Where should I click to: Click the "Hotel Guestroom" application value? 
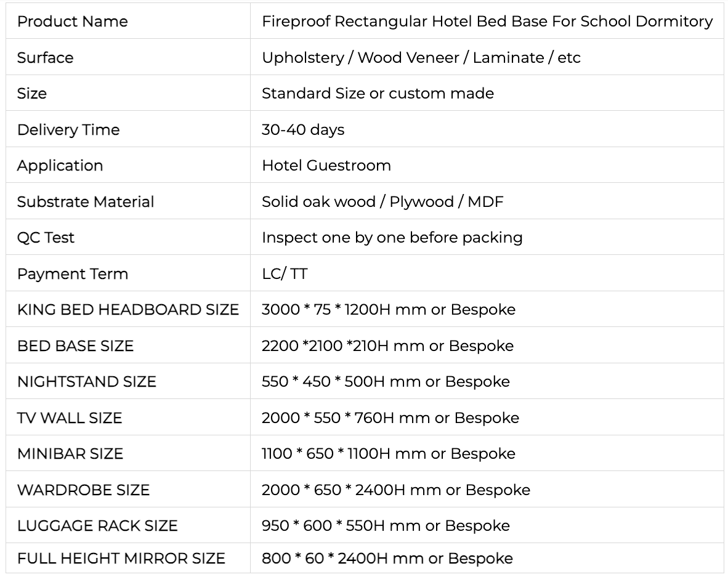click(x=326, y=166)
